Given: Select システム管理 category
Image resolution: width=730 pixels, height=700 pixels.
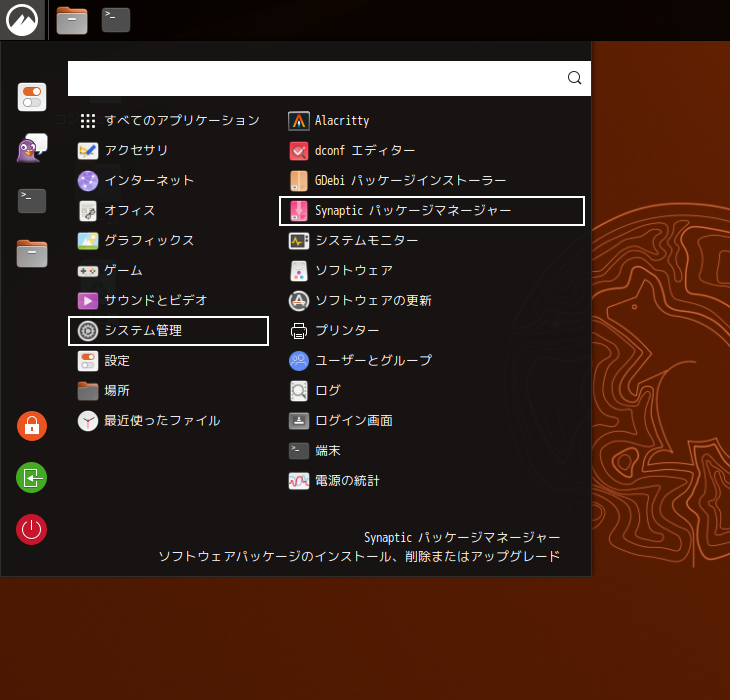Looking at the screenshot, I should pyautogui.click(x=169, y=331).
